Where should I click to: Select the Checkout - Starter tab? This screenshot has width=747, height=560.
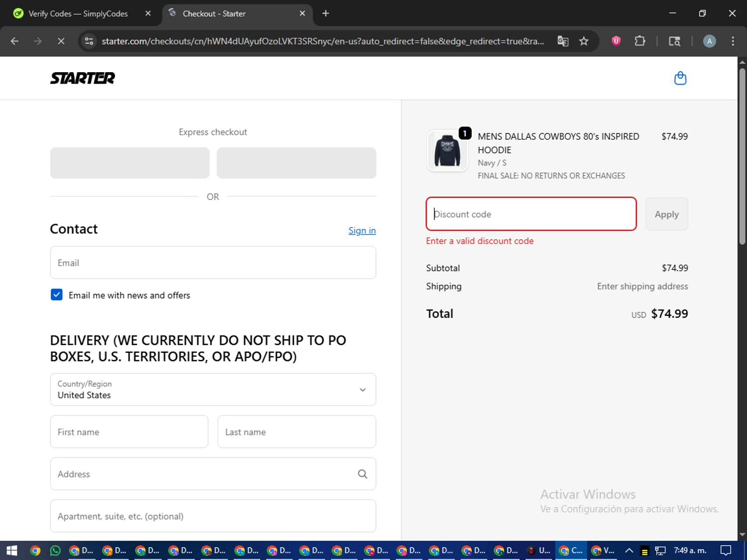[214, 13]
